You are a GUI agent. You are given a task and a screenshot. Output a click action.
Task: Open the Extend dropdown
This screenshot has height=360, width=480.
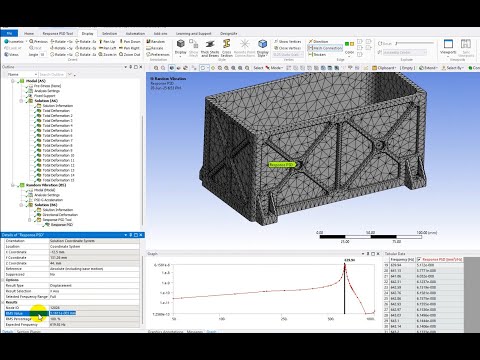(x=429, y=68)
